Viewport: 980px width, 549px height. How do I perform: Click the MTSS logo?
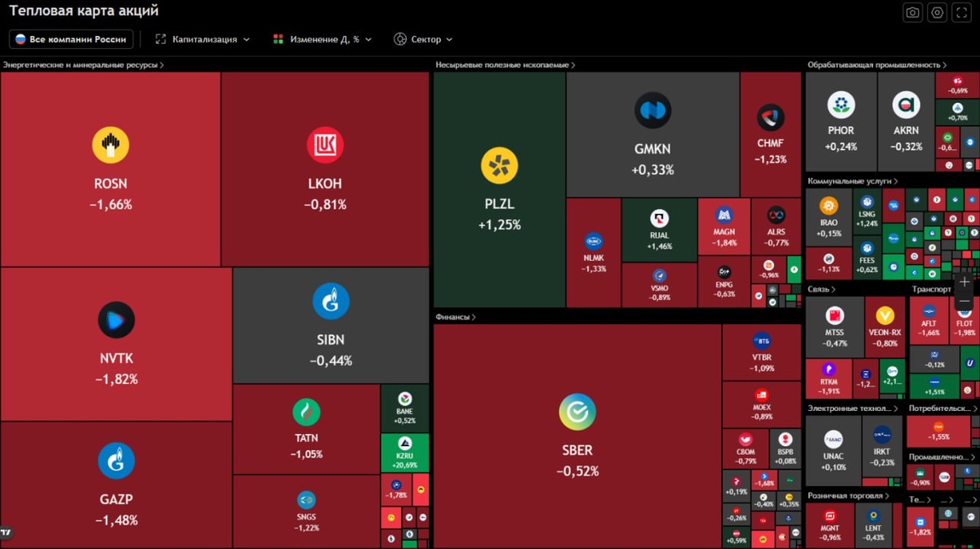[x=834, y=315]
